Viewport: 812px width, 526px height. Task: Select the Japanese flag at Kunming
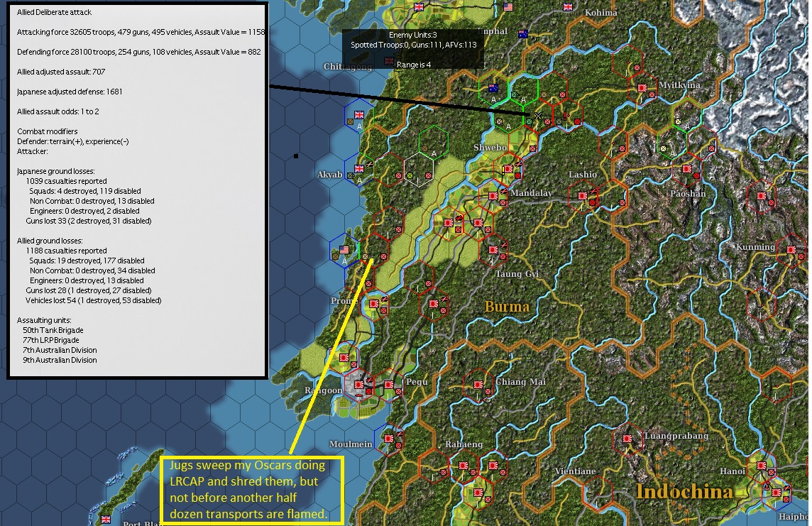[791, 250]
